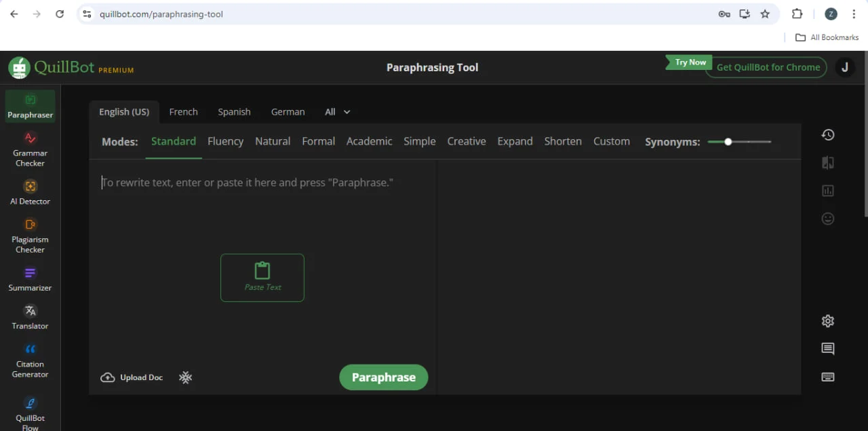Screen dimensions: 868x431
Task: Click the input text area placeholder
Action: pos(248,183)
